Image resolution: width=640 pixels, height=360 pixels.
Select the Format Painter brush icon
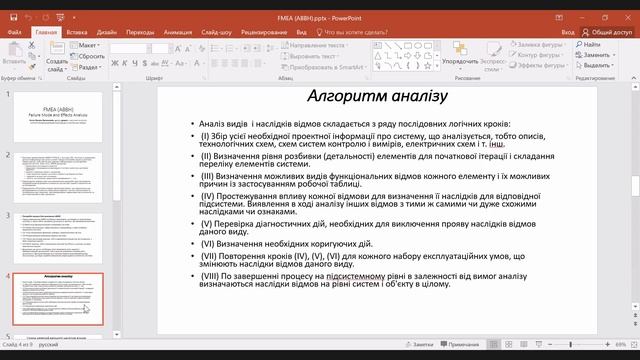tap(32, 67)
